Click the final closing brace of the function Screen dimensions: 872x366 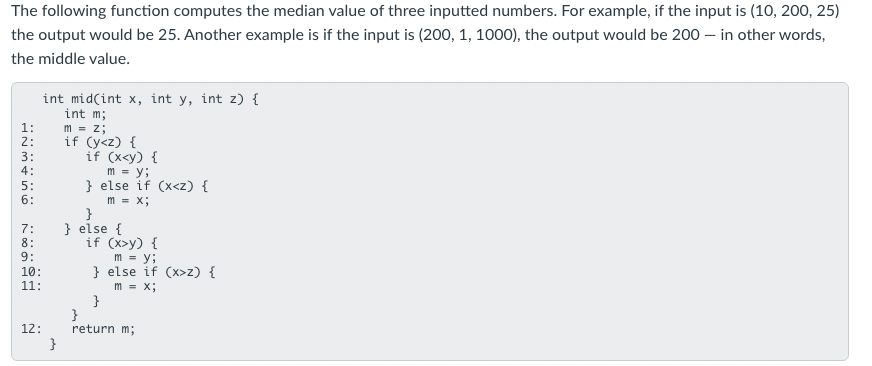[x=53, y=344]
